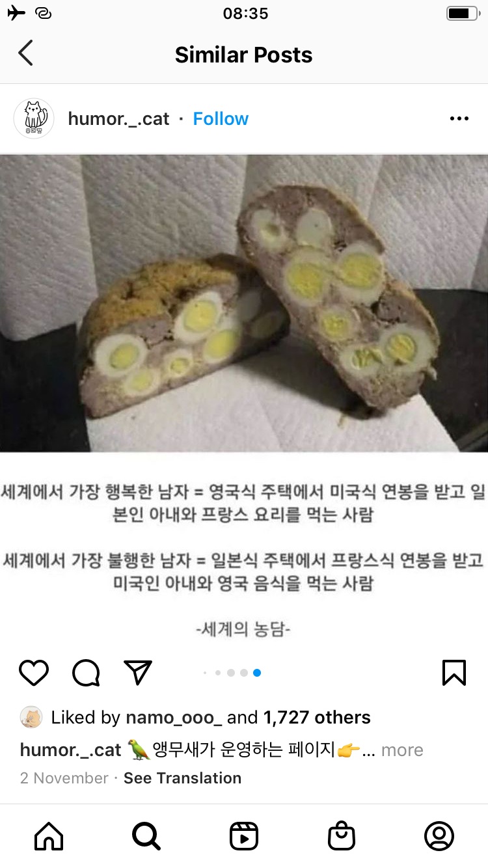Save the post with the bookmark icon
Screen dimensions: 488x868
[x=454, y=673]
